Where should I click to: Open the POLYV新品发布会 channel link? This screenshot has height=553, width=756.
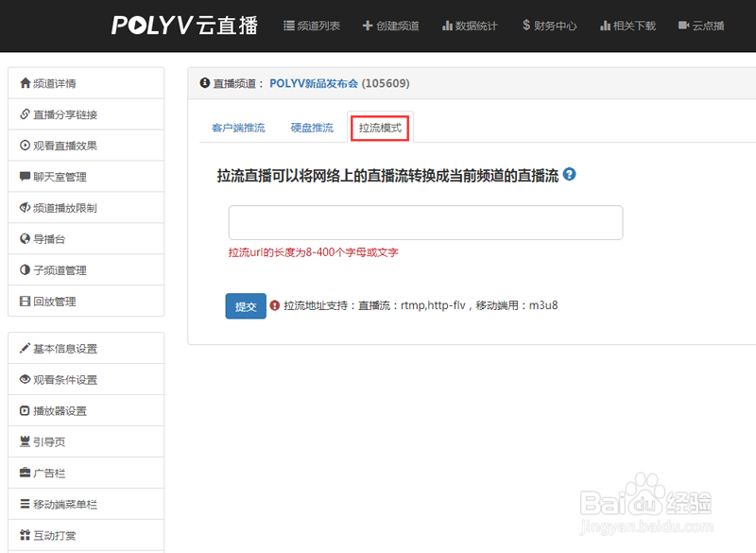pos(314,83)
